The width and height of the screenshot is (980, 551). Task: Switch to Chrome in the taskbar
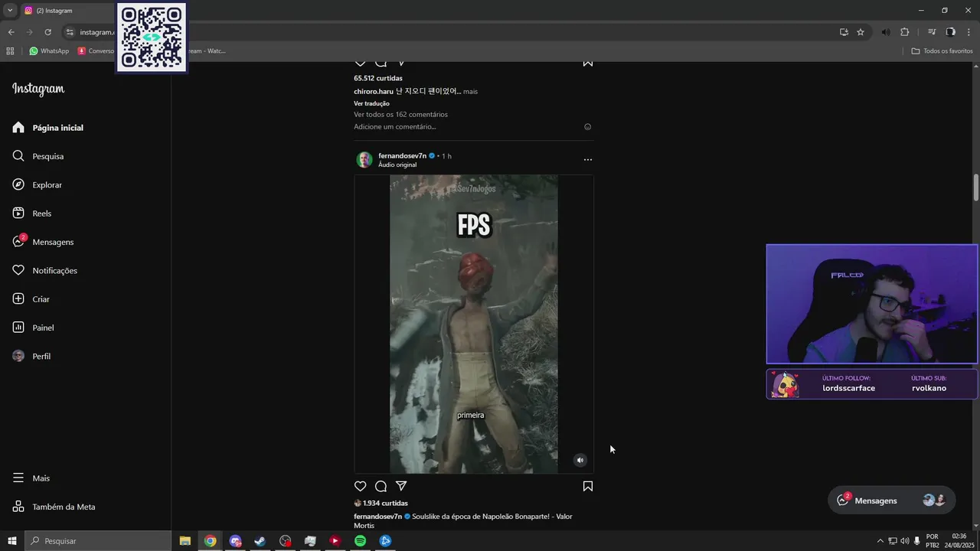tap(210, 541)
